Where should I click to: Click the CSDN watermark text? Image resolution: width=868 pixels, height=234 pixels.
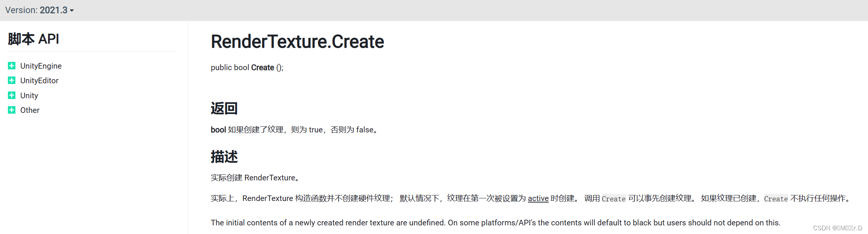pyautogui.click(x=837, y=228)
